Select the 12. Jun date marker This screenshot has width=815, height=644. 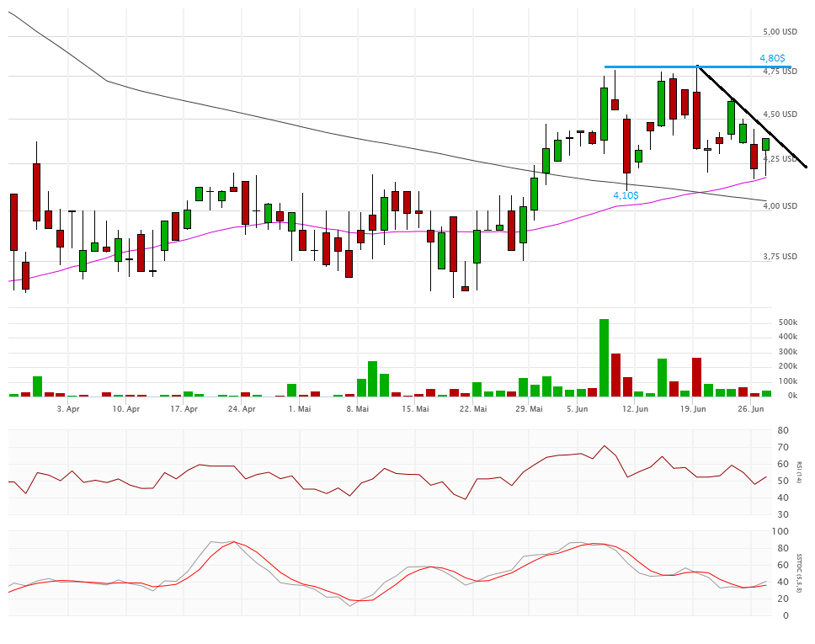(x=635, y=409)
